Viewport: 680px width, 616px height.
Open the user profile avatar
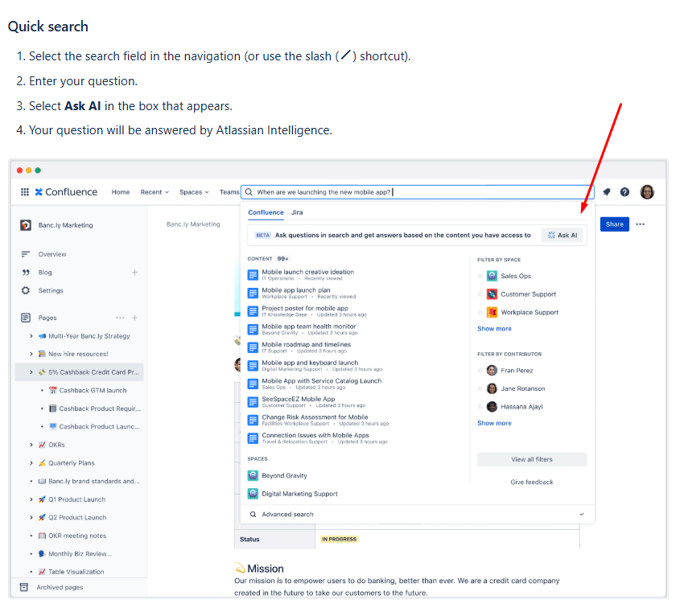[647, 192]
